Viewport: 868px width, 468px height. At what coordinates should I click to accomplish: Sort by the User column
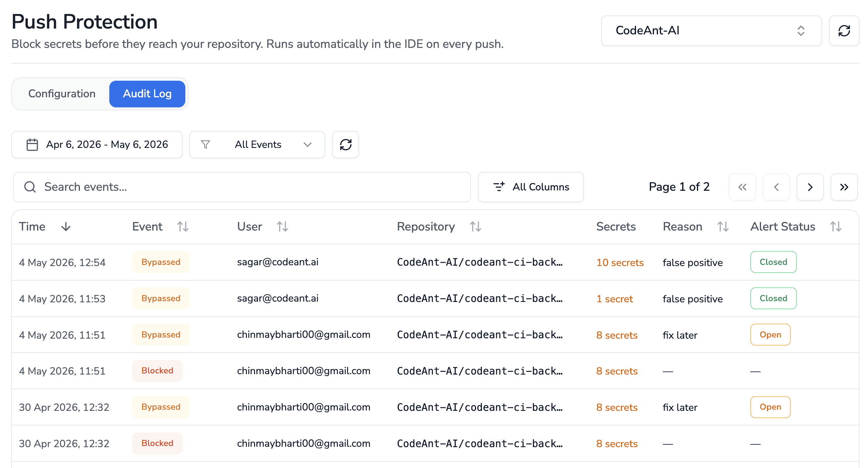pyautogui.click(x=282, y=227)
